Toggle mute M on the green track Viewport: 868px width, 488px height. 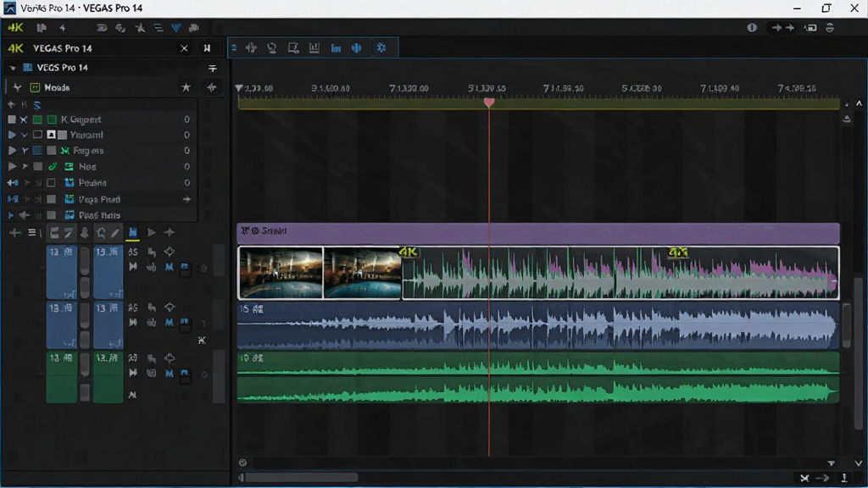(170, 374)
